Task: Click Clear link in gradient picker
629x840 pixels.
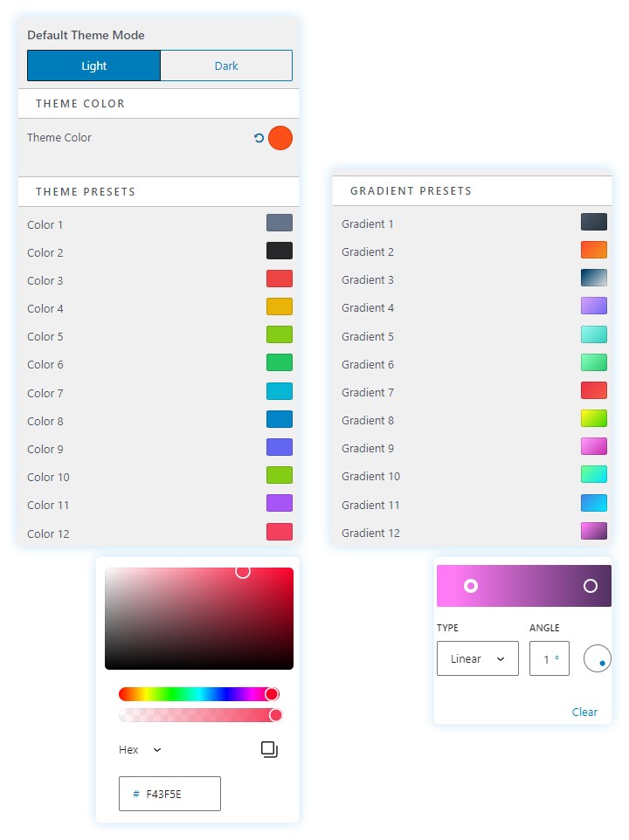Action: [x=584, y=712]
